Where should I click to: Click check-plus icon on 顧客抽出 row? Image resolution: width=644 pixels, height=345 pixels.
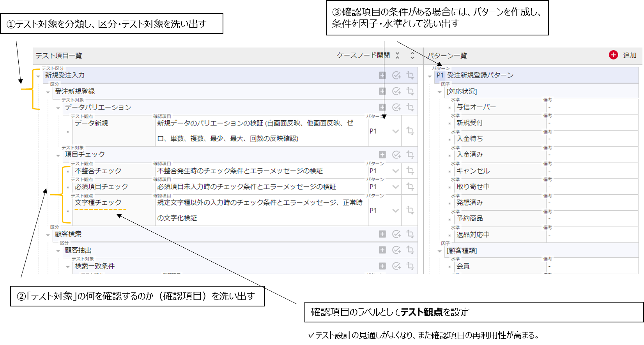pos(396,250)
